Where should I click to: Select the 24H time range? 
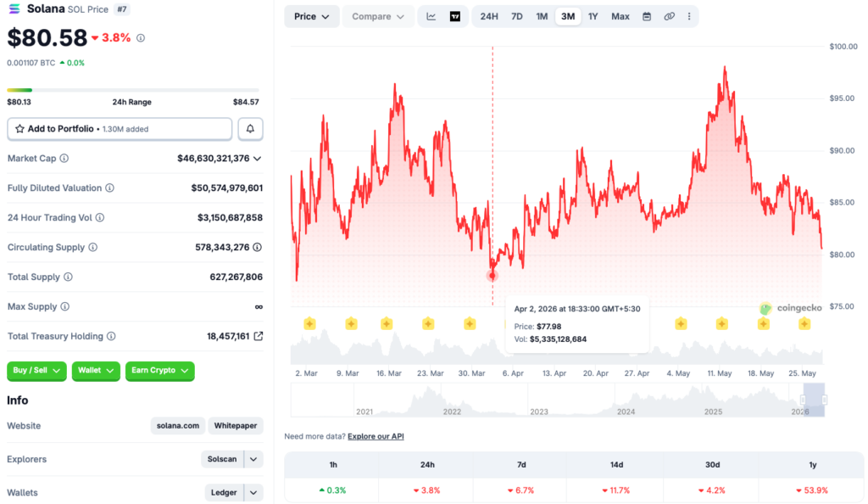coord(489,17)
